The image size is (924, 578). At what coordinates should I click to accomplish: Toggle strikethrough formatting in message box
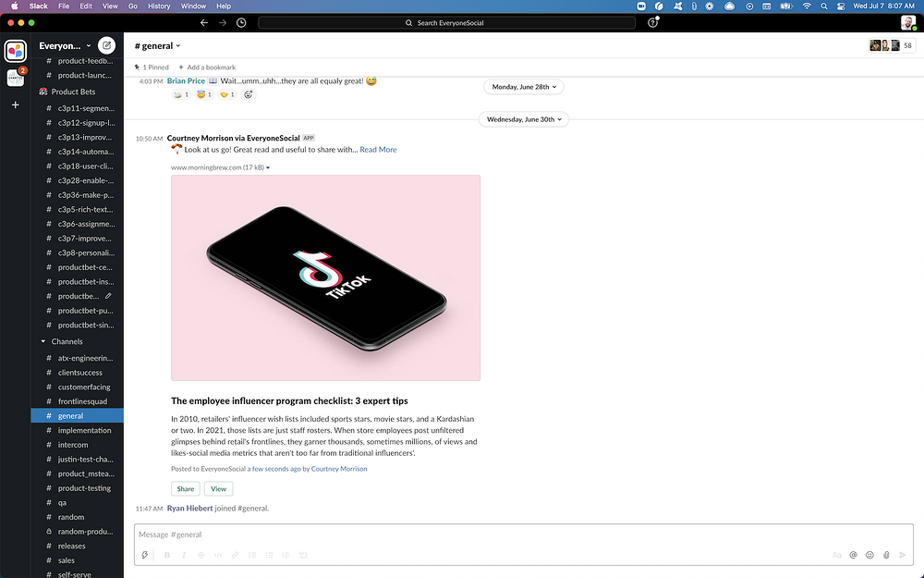(201, 555)
